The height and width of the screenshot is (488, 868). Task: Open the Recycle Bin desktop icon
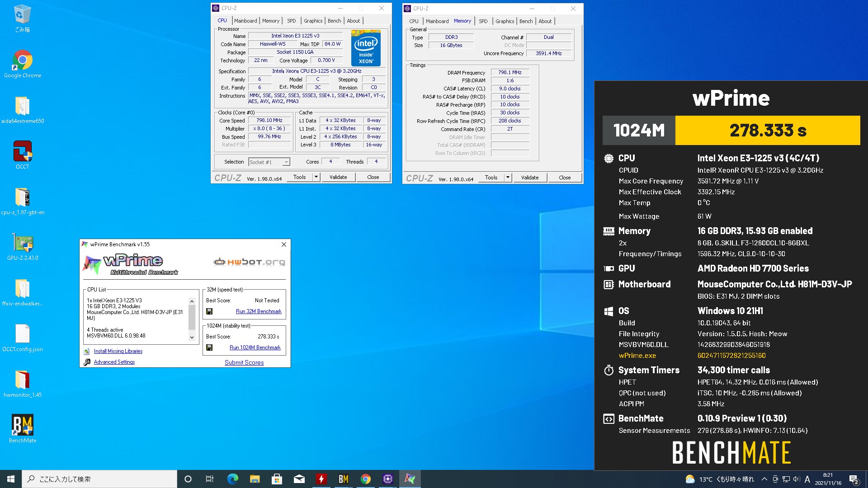(x=22, y=19)
